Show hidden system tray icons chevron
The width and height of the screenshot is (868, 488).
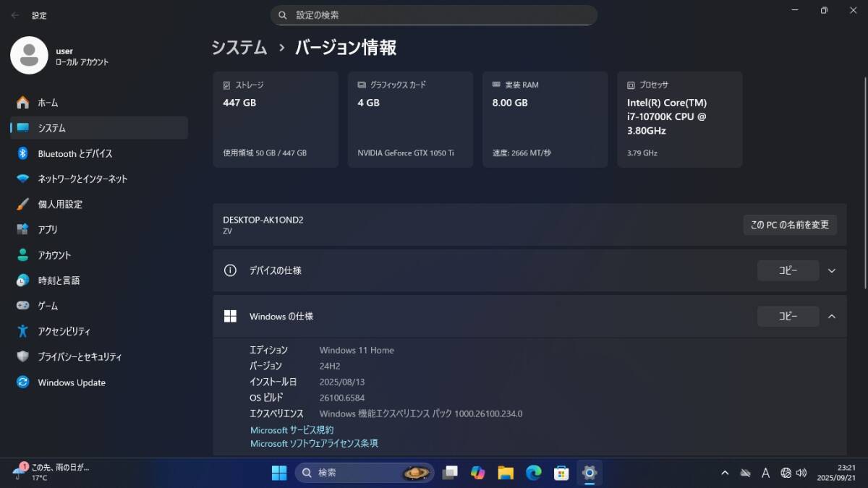725,473
